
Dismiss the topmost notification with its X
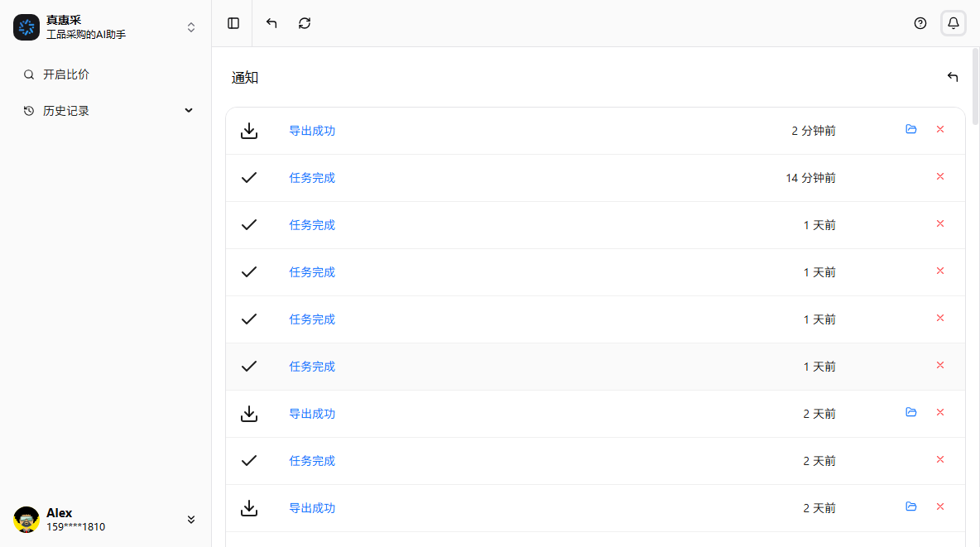(940, 129)
